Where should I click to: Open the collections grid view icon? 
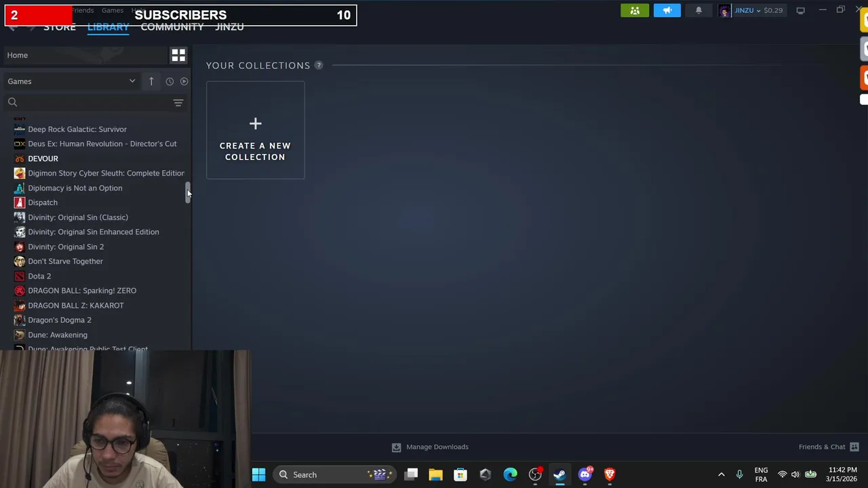178,55
